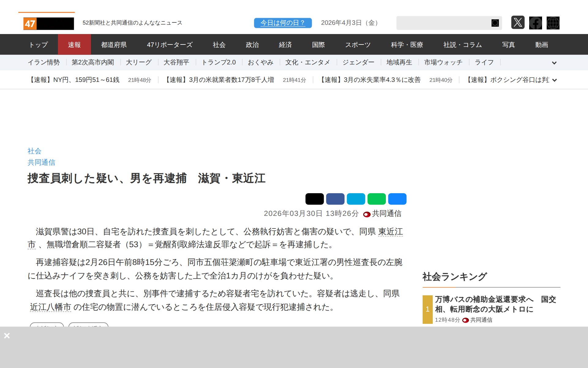Open the 近江八幡市 link
This screenshot has width=588, height=368.
(x=51, y=307)
